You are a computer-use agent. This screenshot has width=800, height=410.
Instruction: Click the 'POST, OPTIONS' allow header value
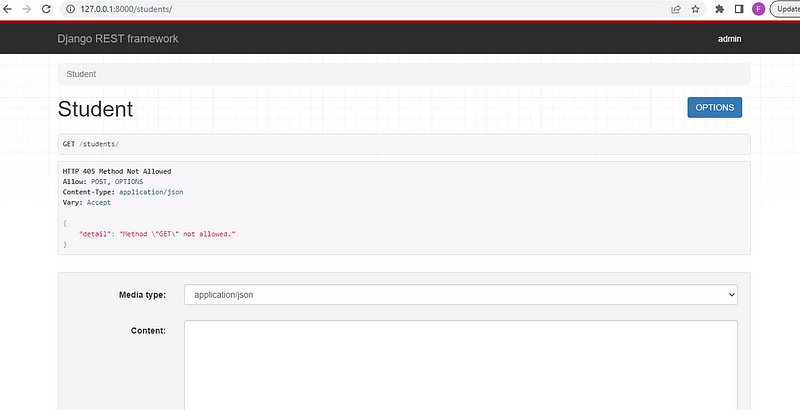(117, 182)
